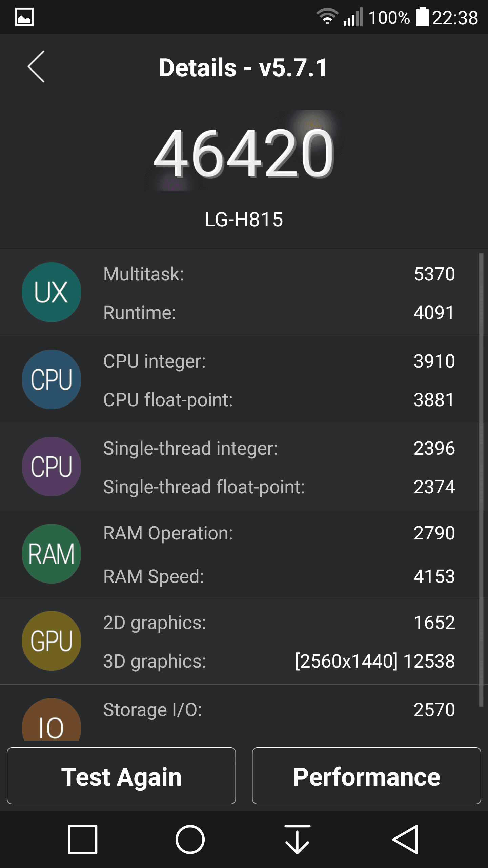The width and height of the screenshot is (488, 868).
Task: Go to home via circle button
Action: pos(190,840)
